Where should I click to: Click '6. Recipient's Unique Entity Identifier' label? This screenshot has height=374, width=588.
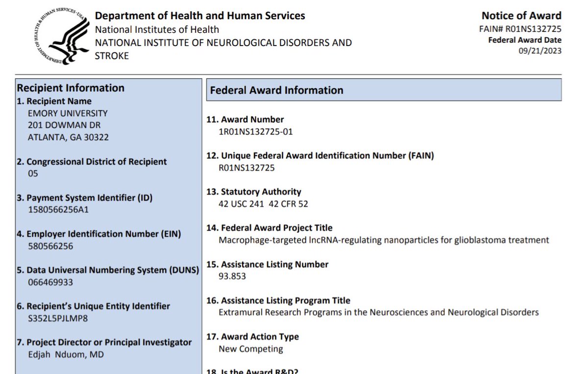[93, 306]
